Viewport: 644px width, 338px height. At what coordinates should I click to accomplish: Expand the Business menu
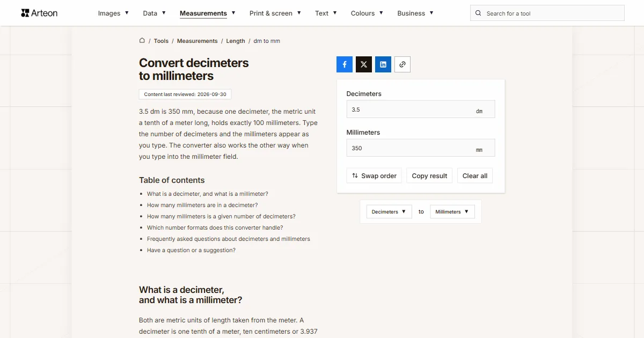coord(415,13)
